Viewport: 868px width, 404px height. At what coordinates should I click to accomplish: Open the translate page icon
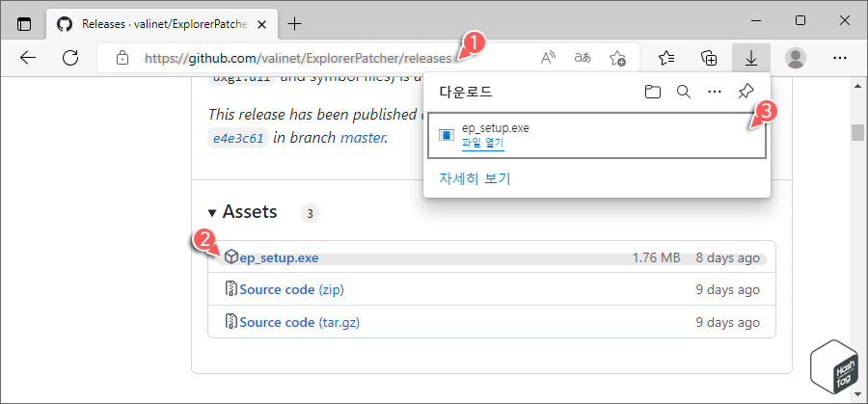(x=583, y=58)
